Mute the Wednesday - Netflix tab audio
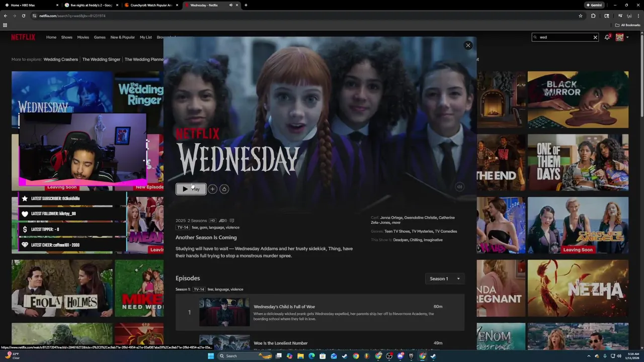The height and width of the screenshot is (362, 644). 231,5
